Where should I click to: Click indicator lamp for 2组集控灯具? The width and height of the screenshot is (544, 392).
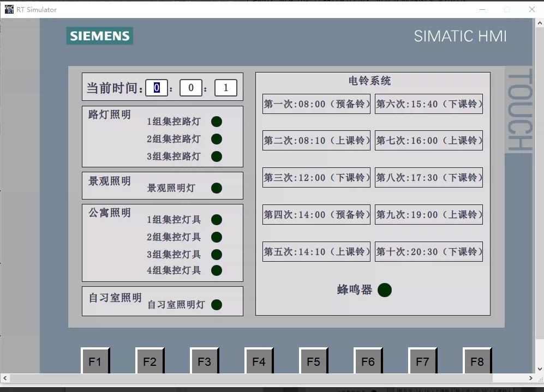pyautogui.click(x=217, y=237)
